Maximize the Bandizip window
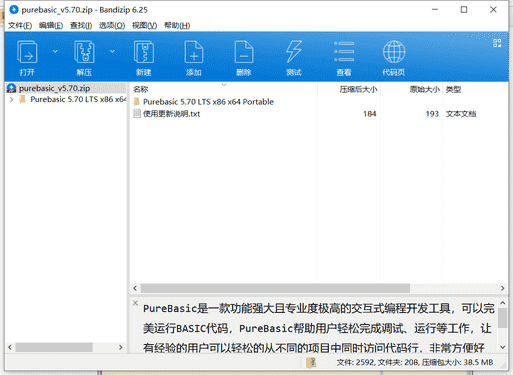This screenshot has height=375, width=513. click(x=464, y=10)
